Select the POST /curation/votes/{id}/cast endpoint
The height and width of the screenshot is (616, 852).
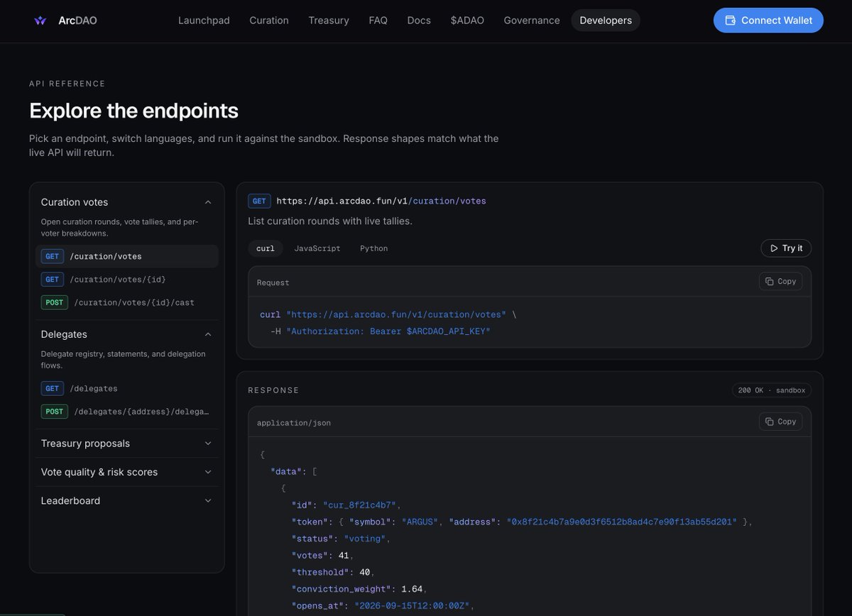[126, 302]
